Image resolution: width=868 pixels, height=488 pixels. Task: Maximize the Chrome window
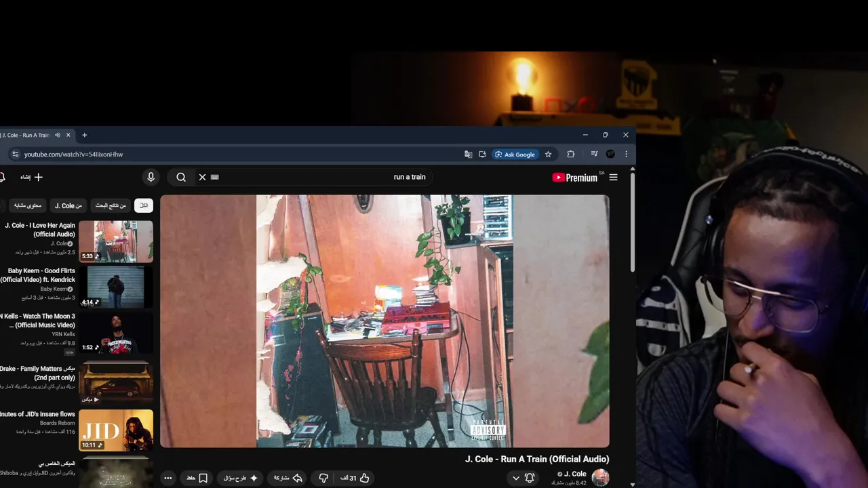click(x=605, y=135)
